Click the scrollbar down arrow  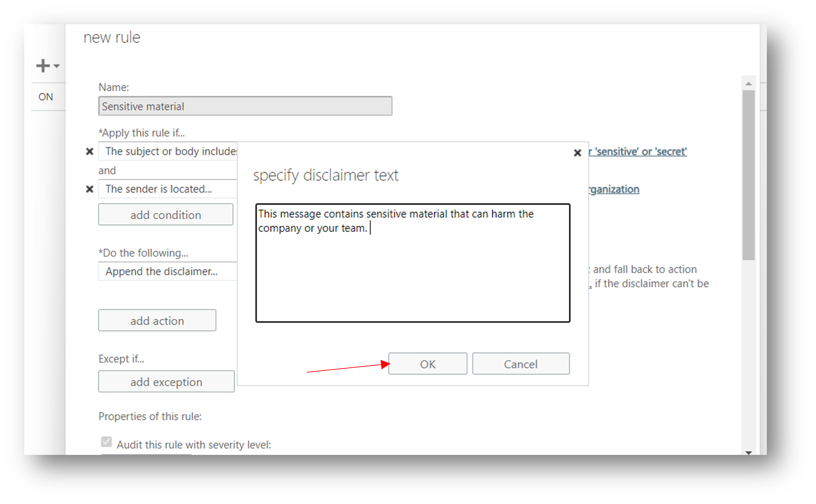[x=748, y=452]
